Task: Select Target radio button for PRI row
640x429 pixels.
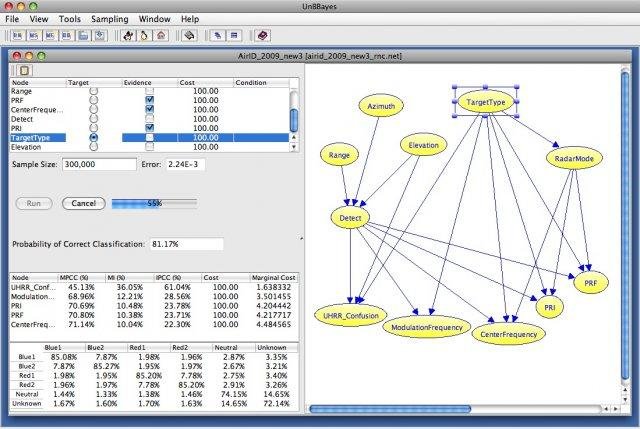Action: (x=93, y=128)
